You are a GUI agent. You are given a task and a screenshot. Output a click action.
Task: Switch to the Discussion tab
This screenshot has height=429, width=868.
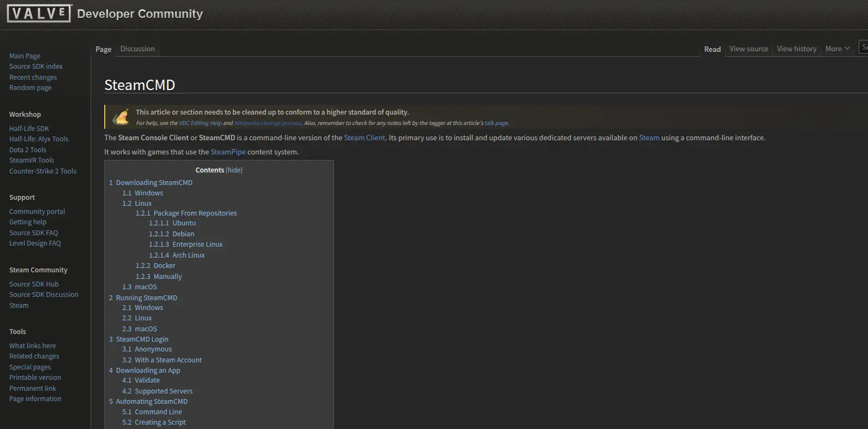[137, 49]
